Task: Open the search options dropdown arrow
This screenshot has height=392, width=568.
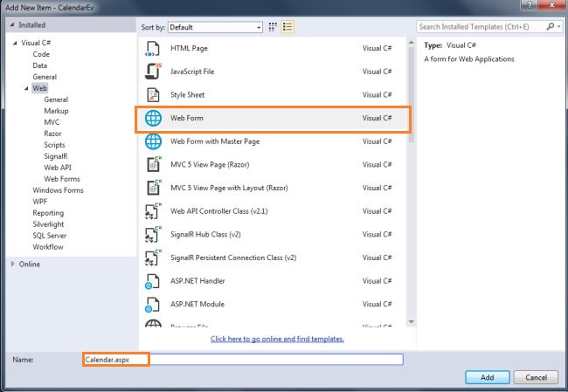Action: (x=559, y=26)
